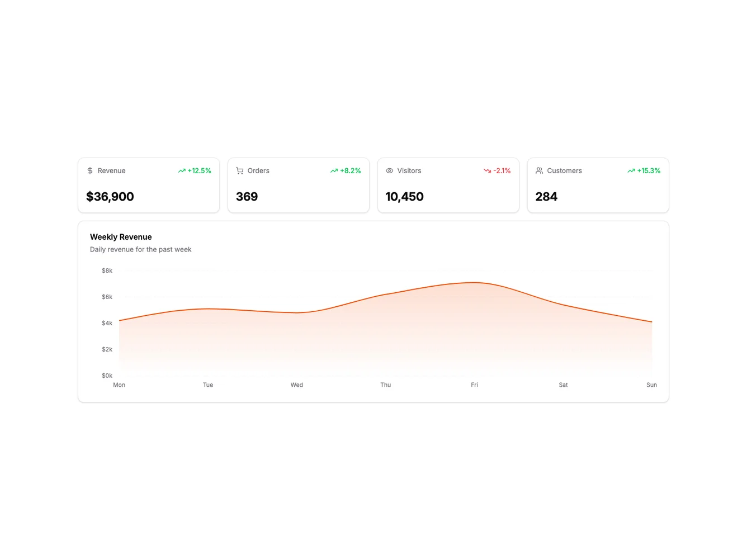Viewport: 747px width, 560px height.
Task: Click the green trend arrow beside +8.2%
Action: click(333, 170)
